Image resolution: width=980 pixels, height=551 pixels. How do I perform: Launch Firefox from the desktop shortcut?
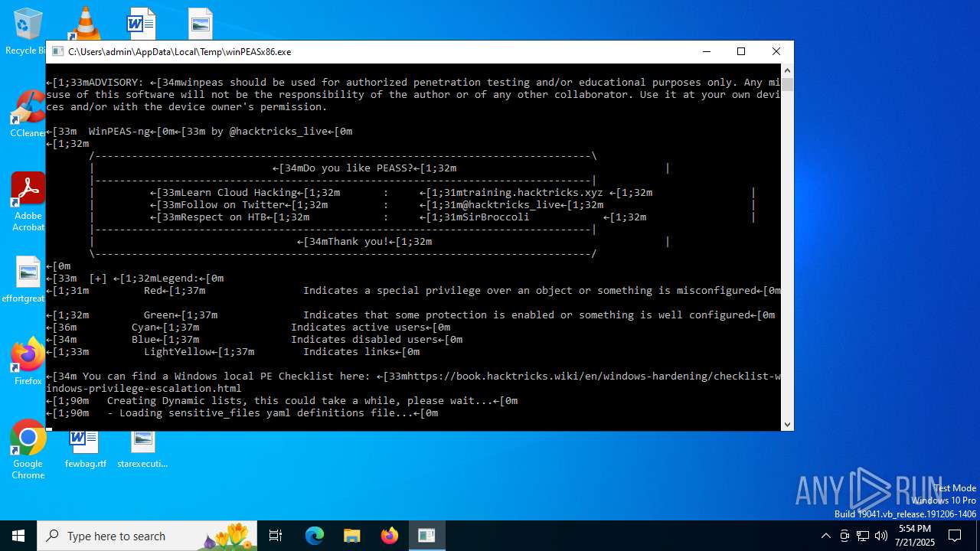28,361
